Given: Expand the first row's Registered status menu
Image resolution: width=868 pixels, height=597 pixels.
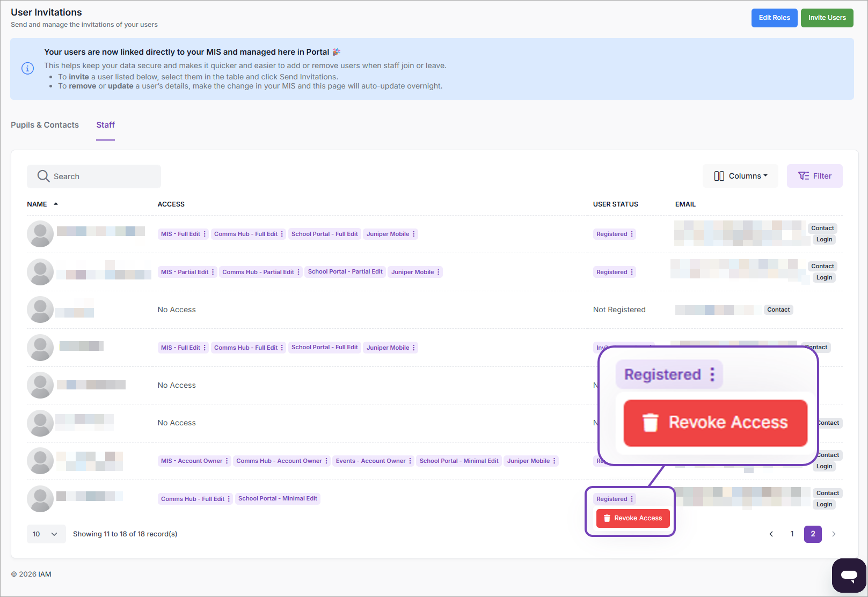Looking at the screenshot, I should coord(632,234).
